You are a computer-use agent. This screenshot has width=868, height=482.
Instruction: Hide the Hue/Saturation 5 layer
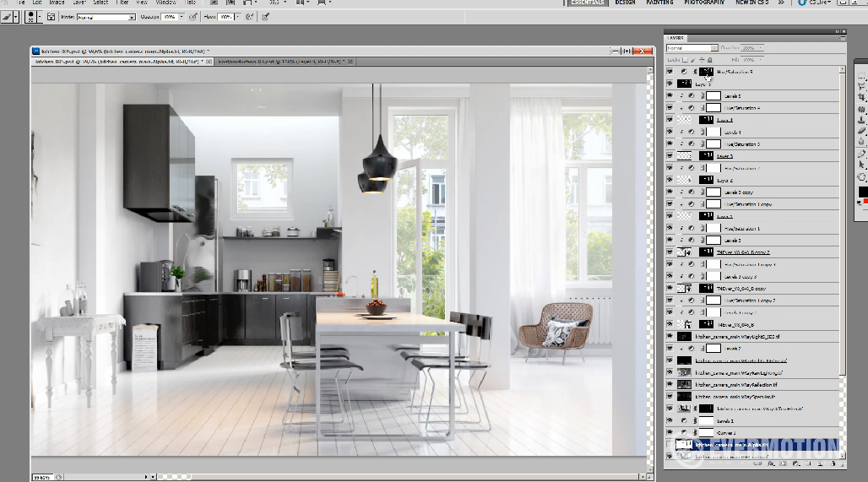pyautogui.click(x=670, y=72)
